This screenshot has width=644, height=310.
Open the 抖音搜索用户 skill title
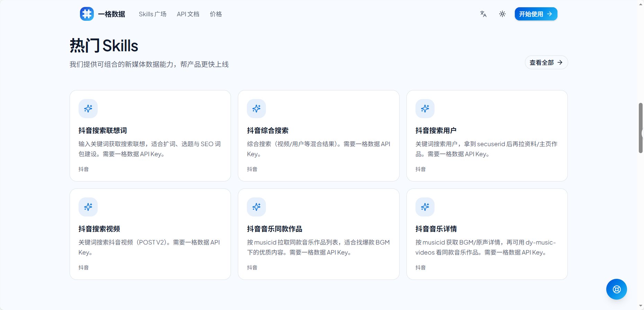[x=436, y=131]
